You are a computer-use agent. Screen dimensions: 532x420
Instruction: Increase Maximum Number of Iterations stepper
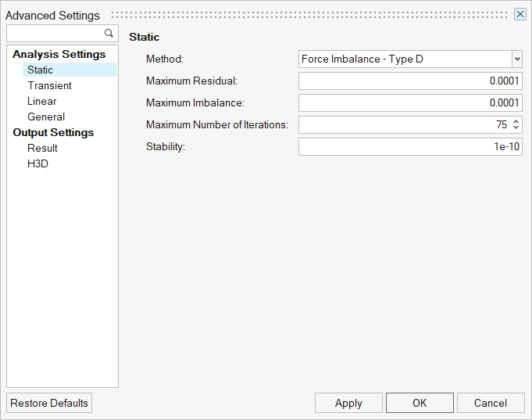click(516, 121)
